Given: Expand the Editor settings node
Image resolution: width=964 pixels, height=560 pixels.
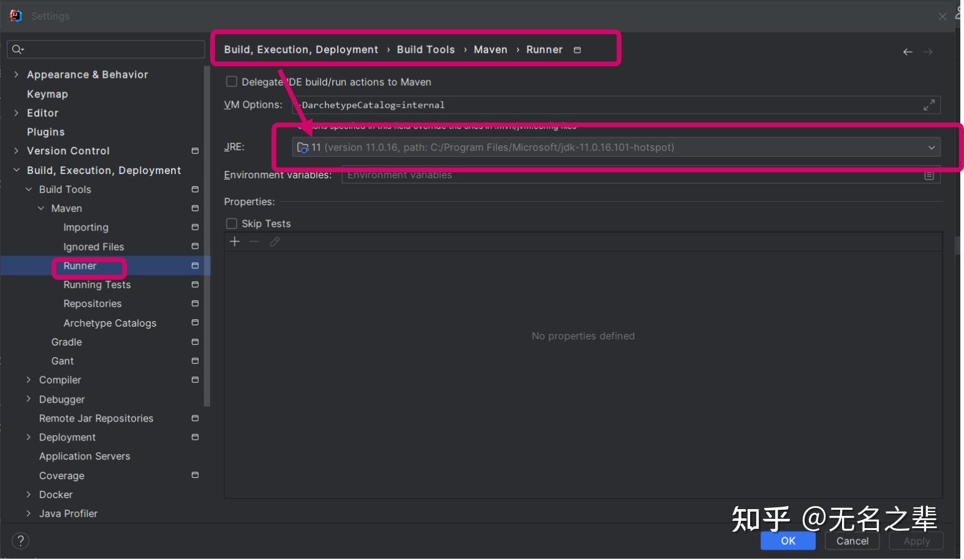Looking at the screenshot, I should (17, 113).
